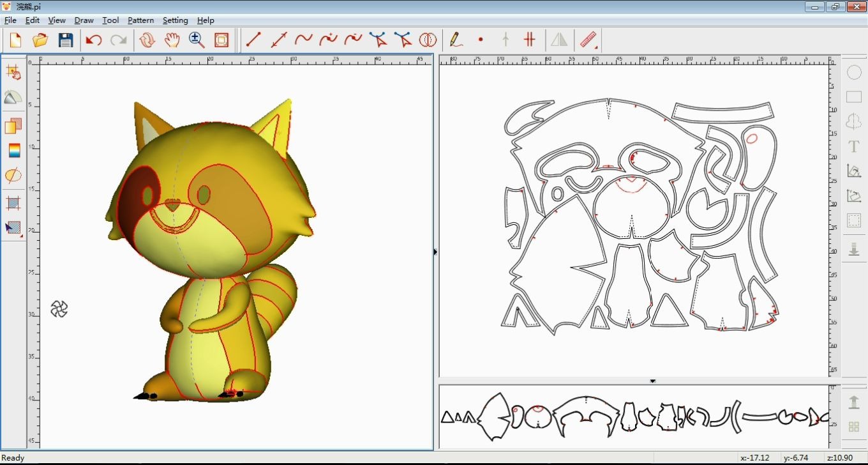Select the red dot point tool
The image size is (868, 465).
pyautogui.click(x=481, y=40)
